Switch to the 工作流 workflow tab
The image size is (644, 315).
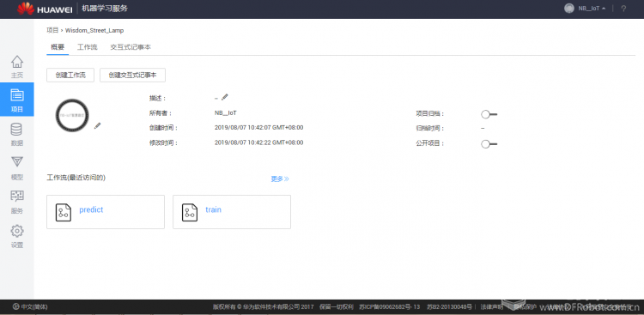point(88,47)
